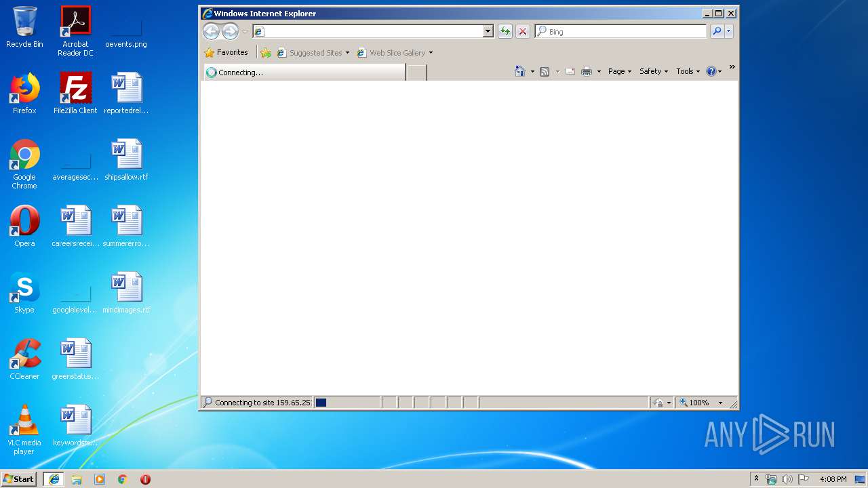This screenshot has height=488, width=868.
Task: Expand the Web Slice Gallery dropdown arrow
Action: [431, 53]
